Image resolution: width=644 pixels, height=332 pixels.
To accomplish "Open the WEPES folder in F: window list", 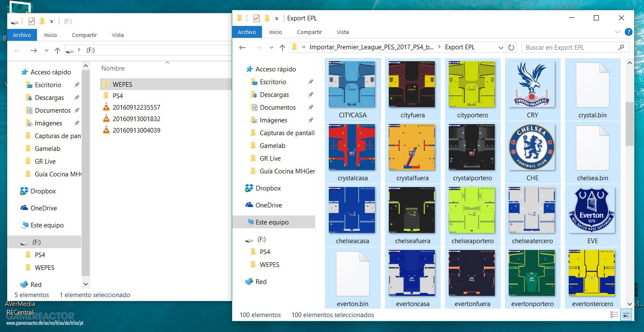I will tap(123, 84).
